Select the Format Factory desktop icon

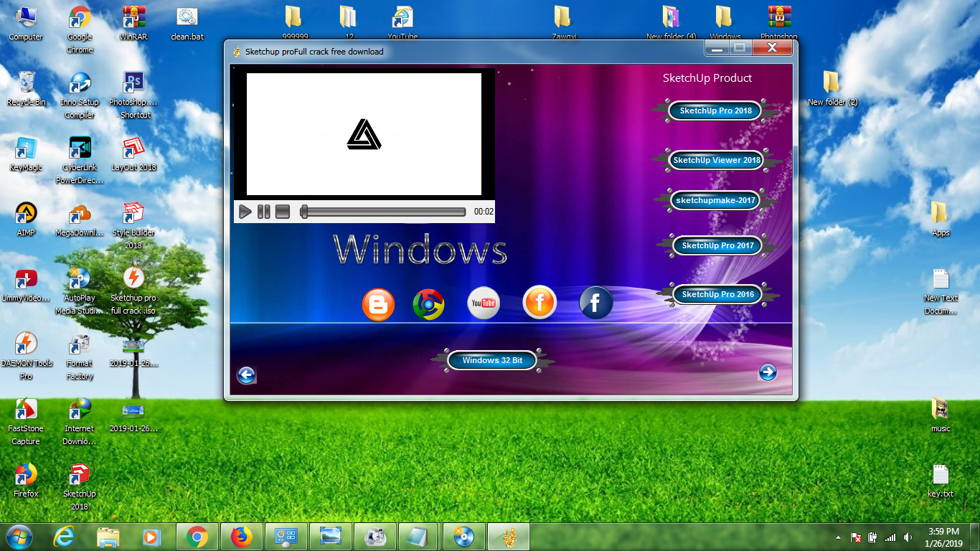click(80, 356)
